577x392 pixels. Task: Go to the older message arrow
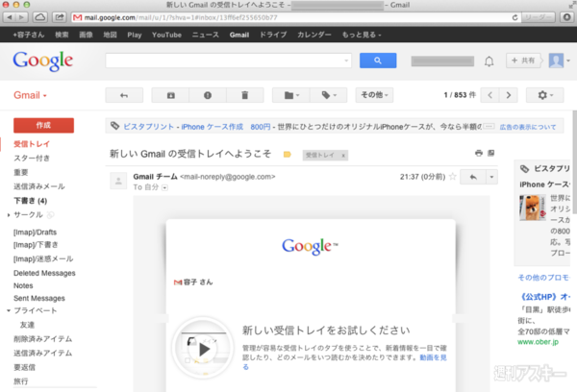click(x=509, y=95)
